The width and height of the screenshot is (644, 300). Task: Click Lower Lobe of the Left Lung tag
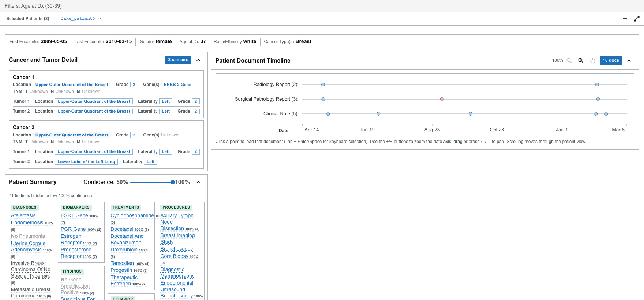tap(86, 162)
